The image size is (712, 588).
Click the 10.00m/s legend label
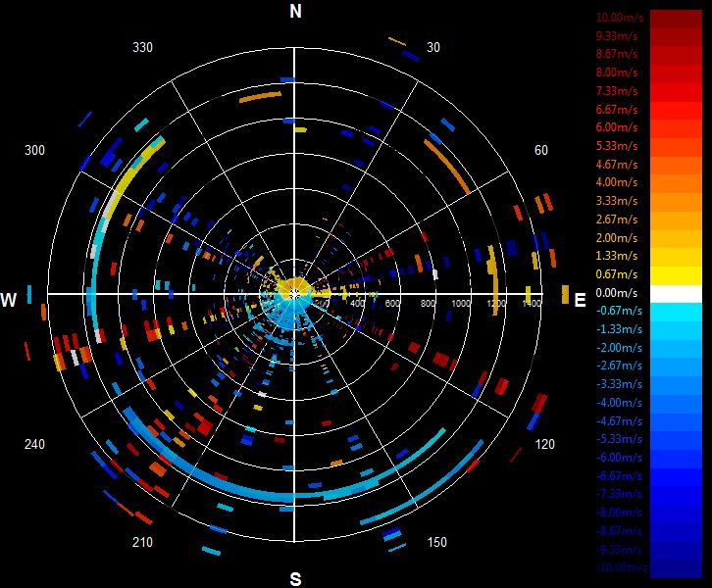tap(620, 18)
